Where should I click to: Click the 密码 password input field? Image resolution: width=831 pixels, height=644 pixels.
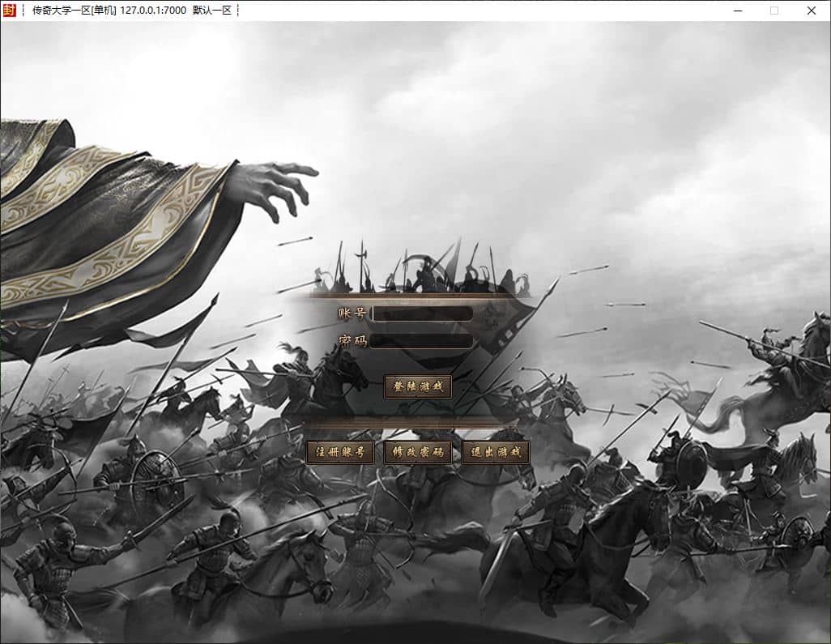(x=422, y=341)
